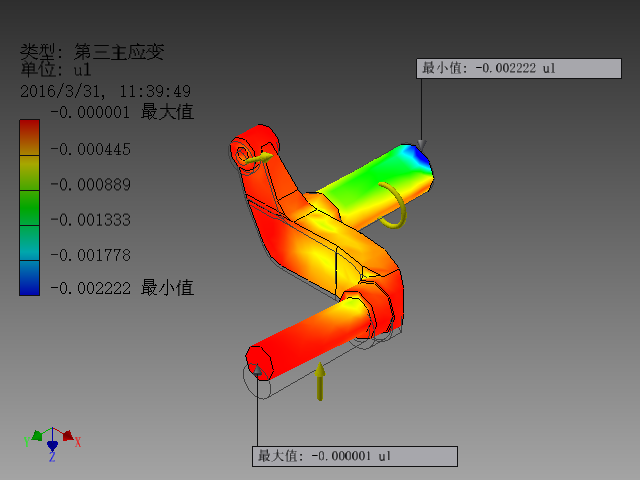The height and width of the screenshot is (480, 640).
Task: Click the red X axis arrow of the triad
Action: click(68, 435)
